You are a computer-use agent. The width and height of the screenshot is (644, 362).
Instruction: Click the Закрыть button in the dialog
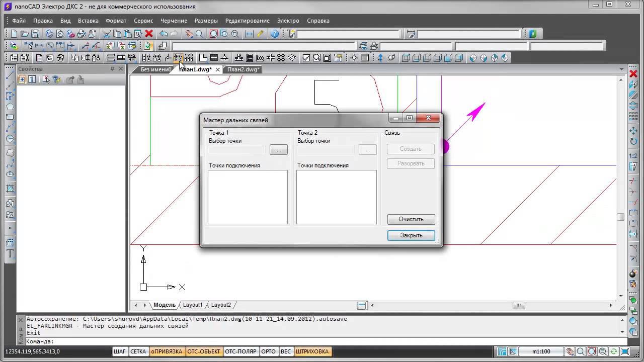click(x=411, y=235)
